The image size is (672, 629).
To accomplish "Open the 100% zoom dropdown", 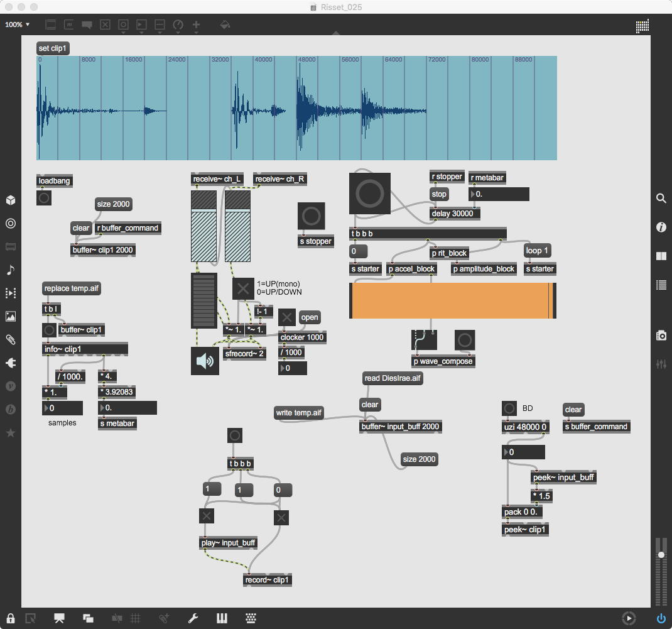I will pos(17,25).
